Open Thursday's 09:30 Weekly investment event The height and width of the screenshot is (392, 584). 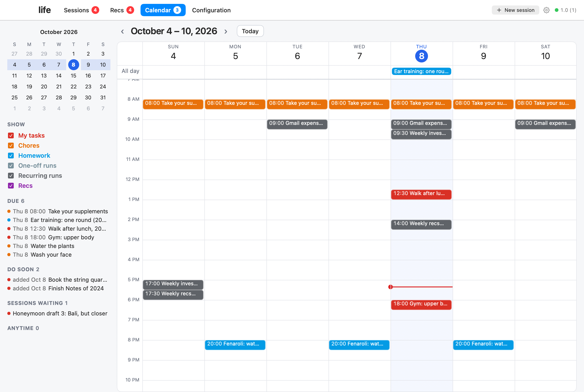point(421,134)
